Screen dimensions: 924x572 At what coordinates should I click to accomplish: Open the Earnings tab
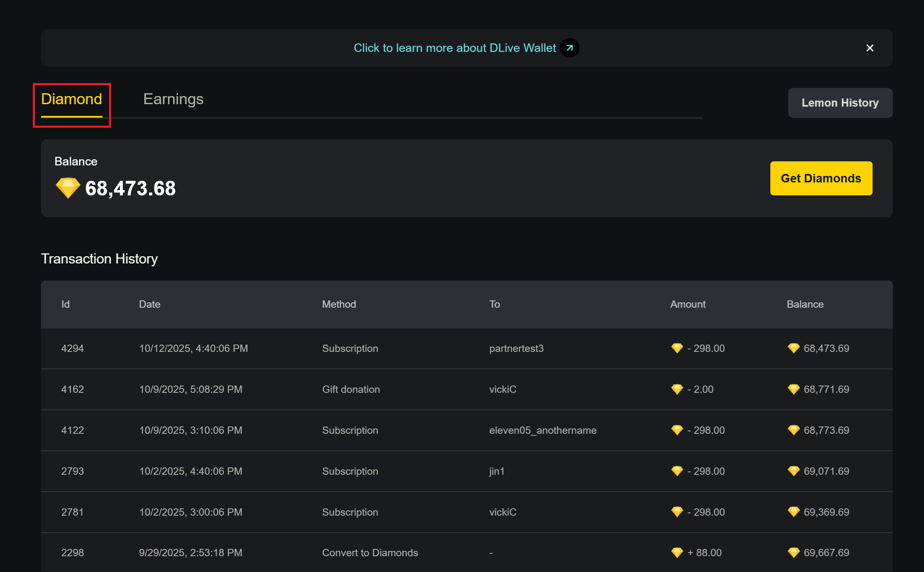coord(173,99)
